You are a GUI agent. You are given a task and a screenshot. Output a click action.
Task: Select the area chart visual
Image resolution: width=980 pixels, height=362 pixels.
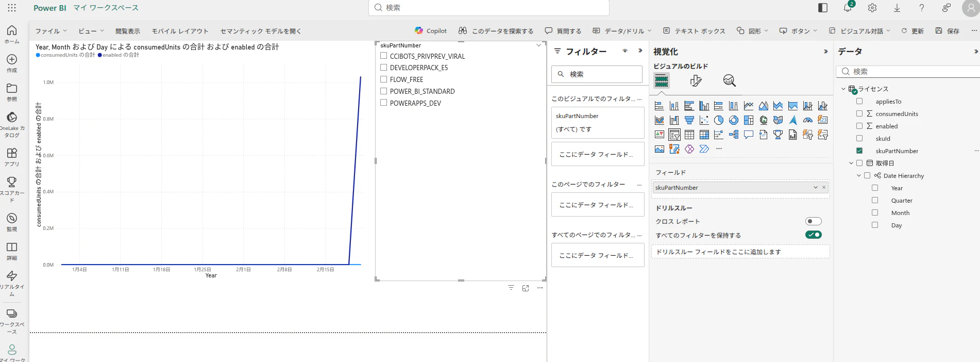763,106
